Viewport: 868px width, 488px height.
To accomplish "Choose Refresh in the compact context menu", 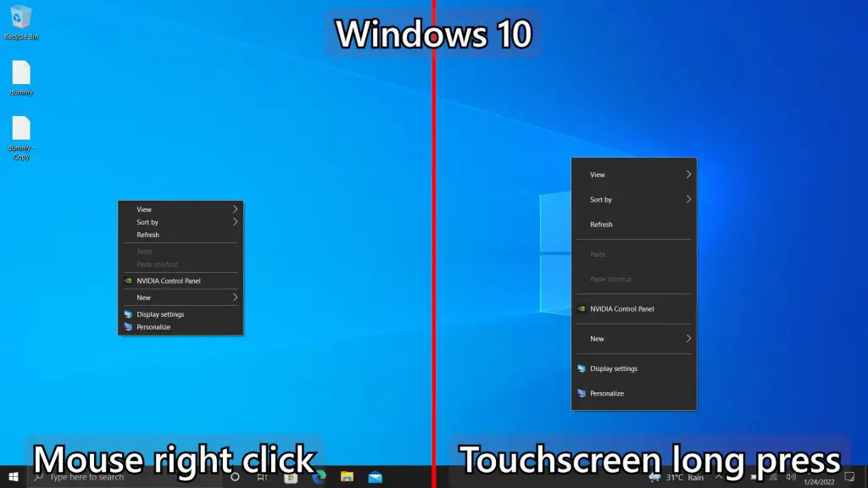I will tap(147, 236).
